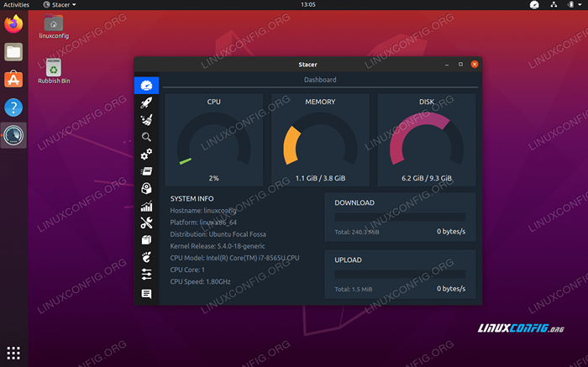Screen dimensions: 588x367
Task: Open the Activities overview
Action: [x=16, y=5]
